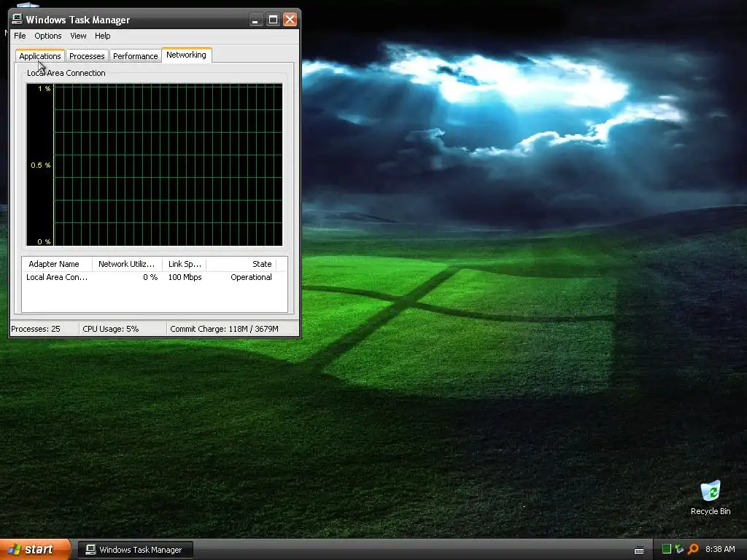This screenshot has height=560, width=747.
Task: Click Commit Charge status bar entry
Action: tap(224, 329)
